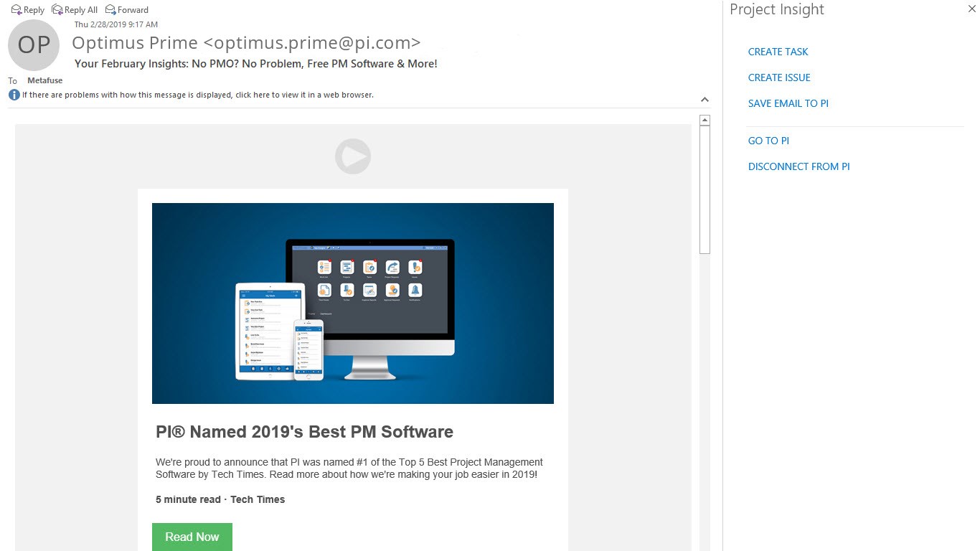Click sender name Optimus Prime
This screenshot has width=980, height=551.
246,43
